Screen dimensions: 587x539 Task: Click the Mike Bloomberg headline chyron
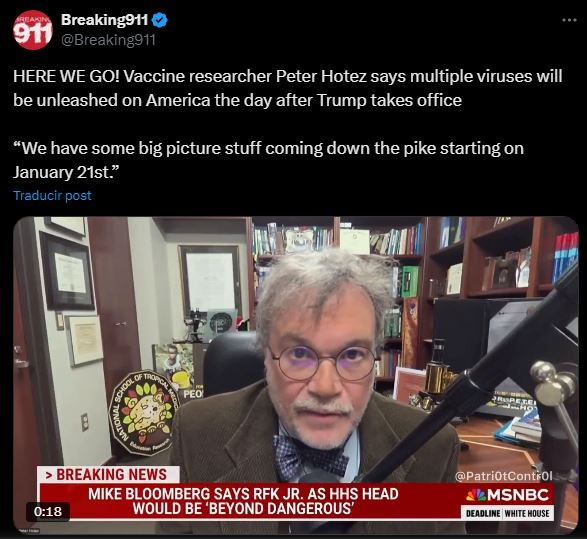[x=243, y=501]
